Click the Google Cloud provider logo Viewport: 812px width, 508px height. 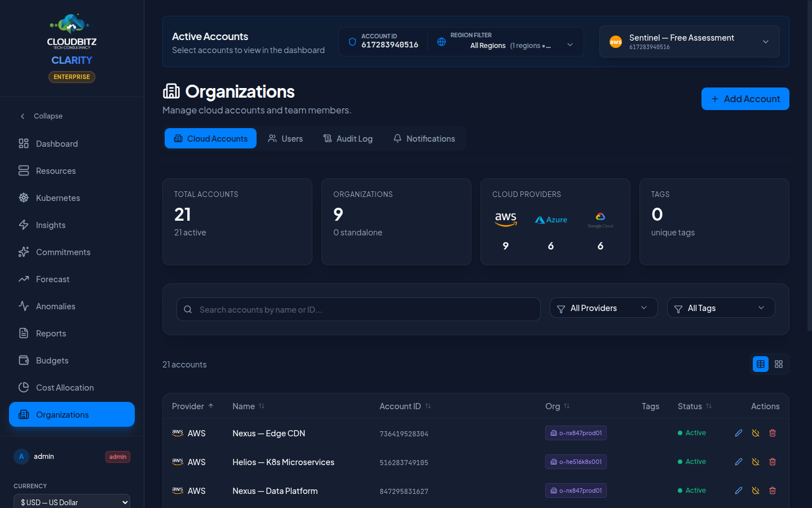point(601,220)
